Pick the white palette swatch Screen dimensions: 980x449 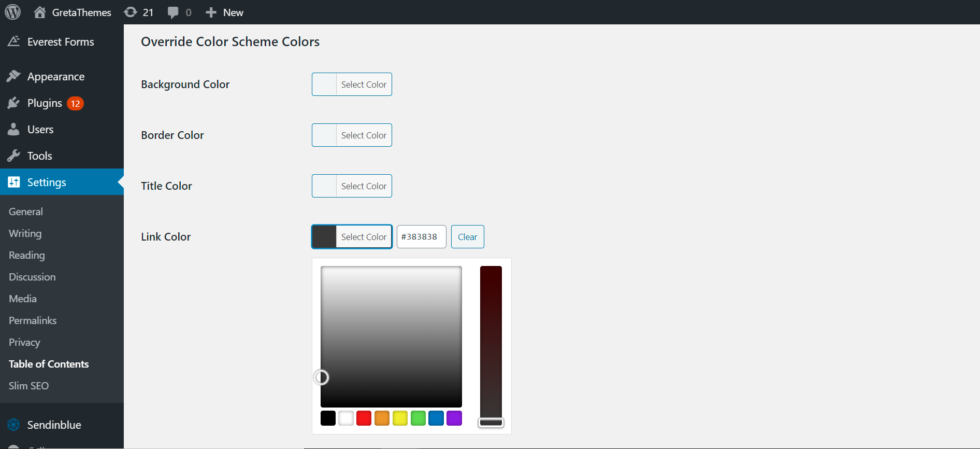(x=346, y=418)
